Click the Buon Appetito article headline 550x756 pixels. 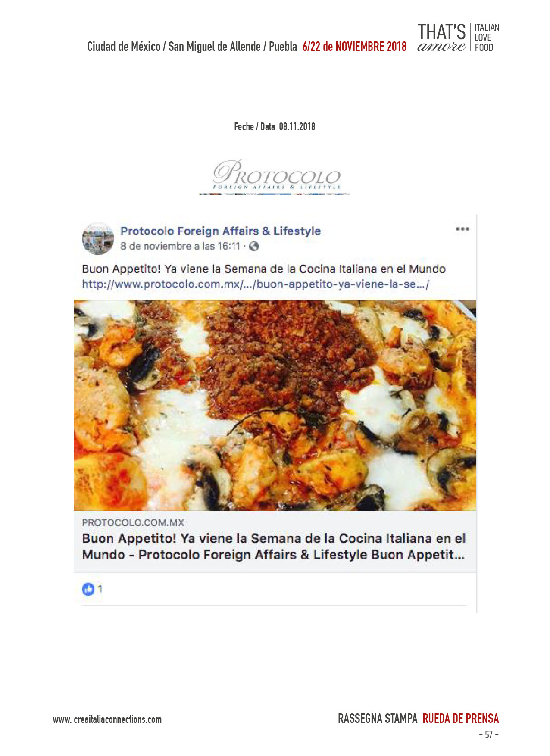pos(274,547)
